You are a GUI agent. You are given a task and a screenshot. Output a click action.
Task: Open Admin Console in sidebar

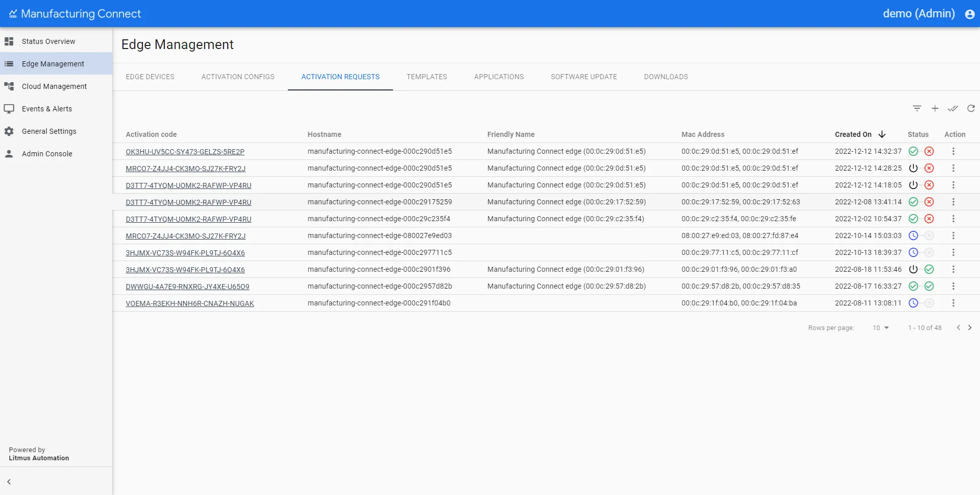[x=56, y=154]
